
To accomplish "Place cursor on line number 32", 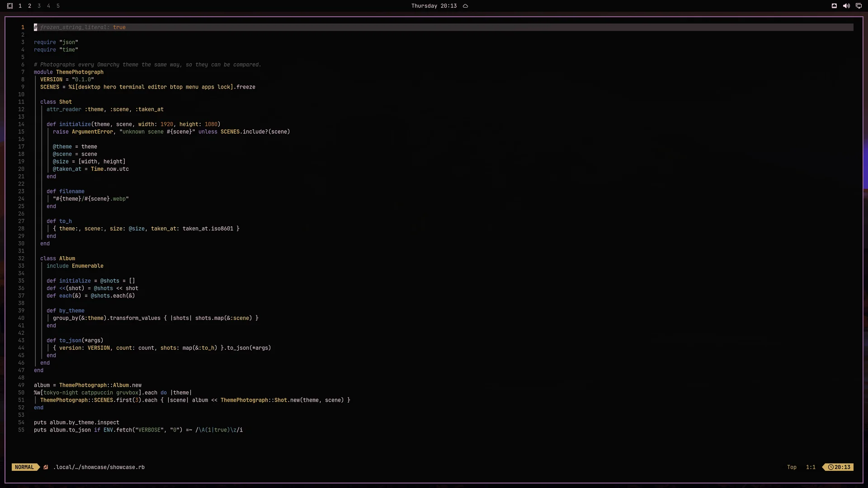I will click(x=21, y=258).
